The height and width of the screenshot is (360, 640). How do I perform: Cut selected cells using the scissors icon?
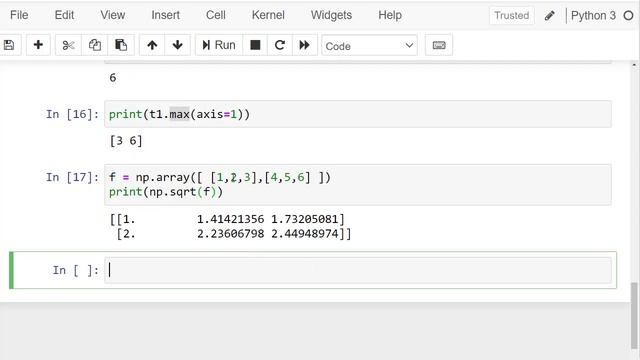coord(68,45)
